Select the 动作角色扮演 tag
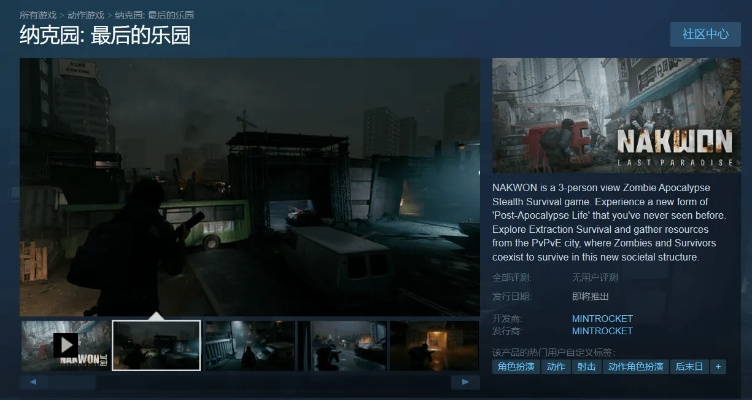 pos(635,367)
